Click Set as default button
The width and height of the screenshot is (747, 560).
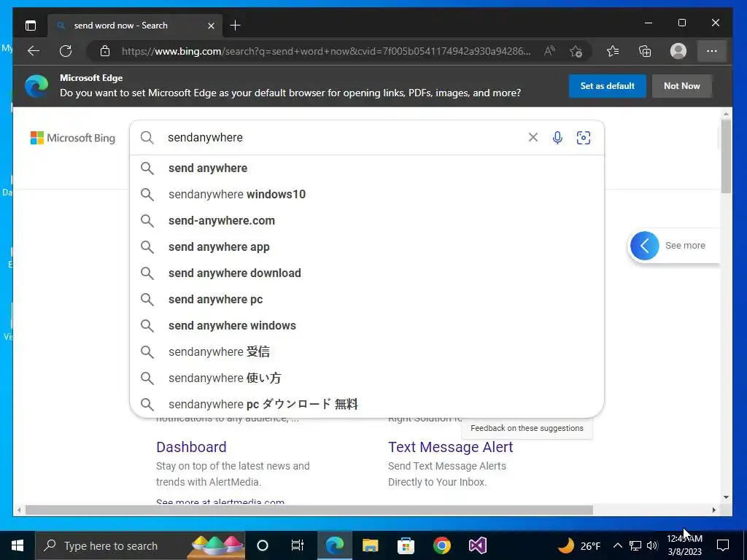coord(608,86)
